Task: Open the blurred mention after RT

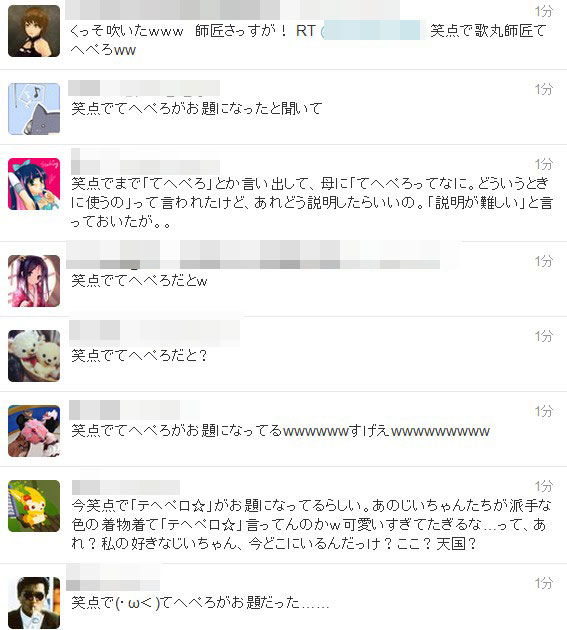Action: [x=372, y=30]
